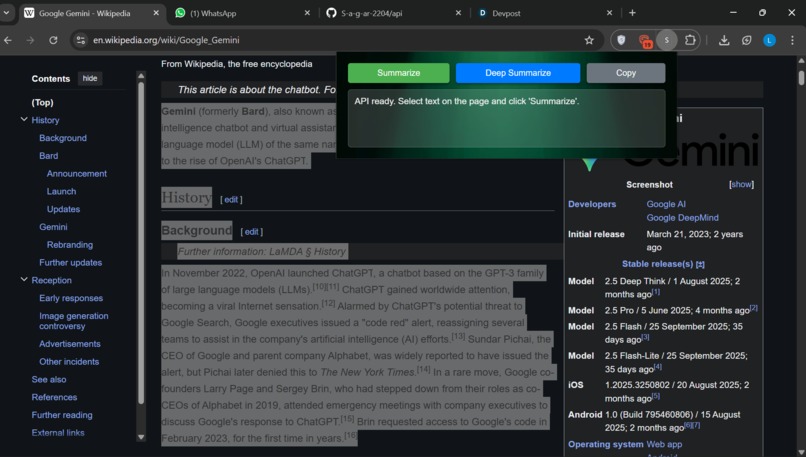Open Early responses in Contents
This screenshot has width=806, height=457.
(x=71, y=298)
